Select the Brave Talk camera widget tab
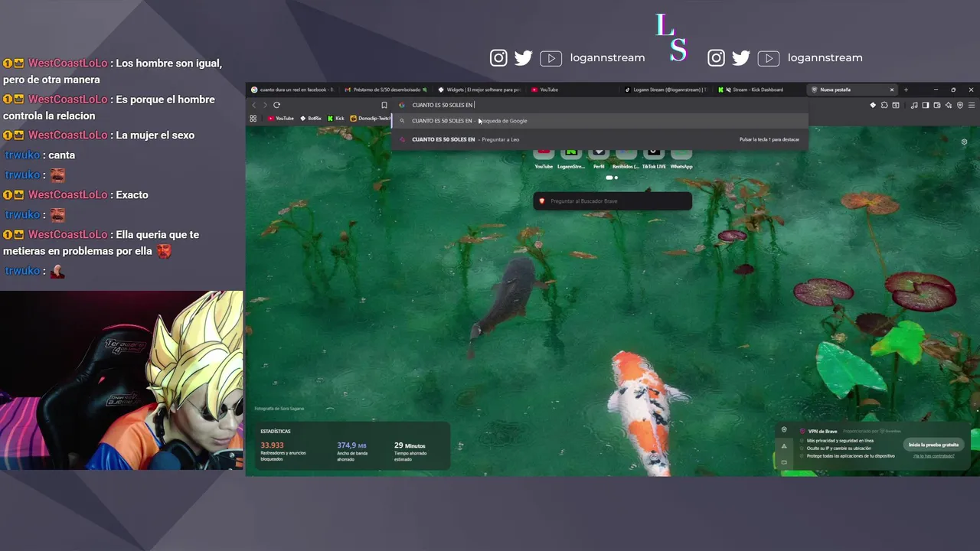980x551 pixels. coord(784,462)
